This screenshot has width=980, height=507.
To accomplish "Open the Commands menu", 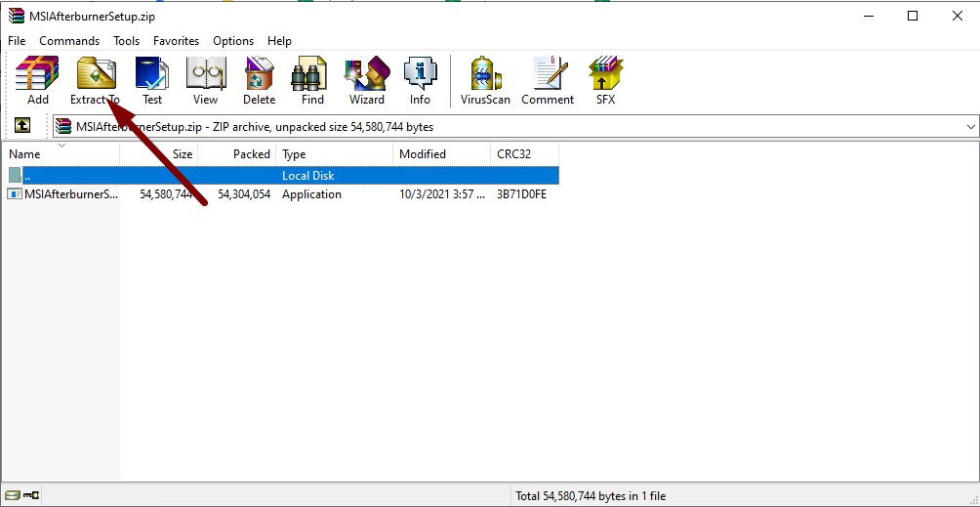I will (69, 41).
